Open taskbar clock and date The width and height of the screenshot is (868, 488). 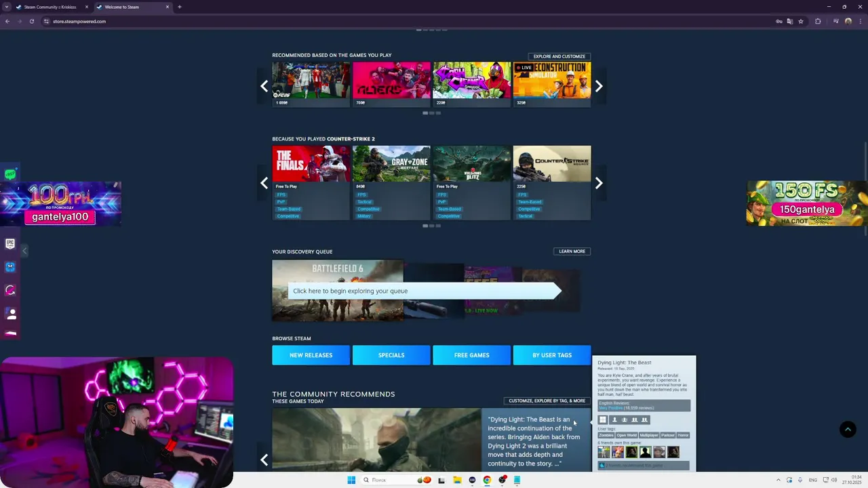point(852,480)
